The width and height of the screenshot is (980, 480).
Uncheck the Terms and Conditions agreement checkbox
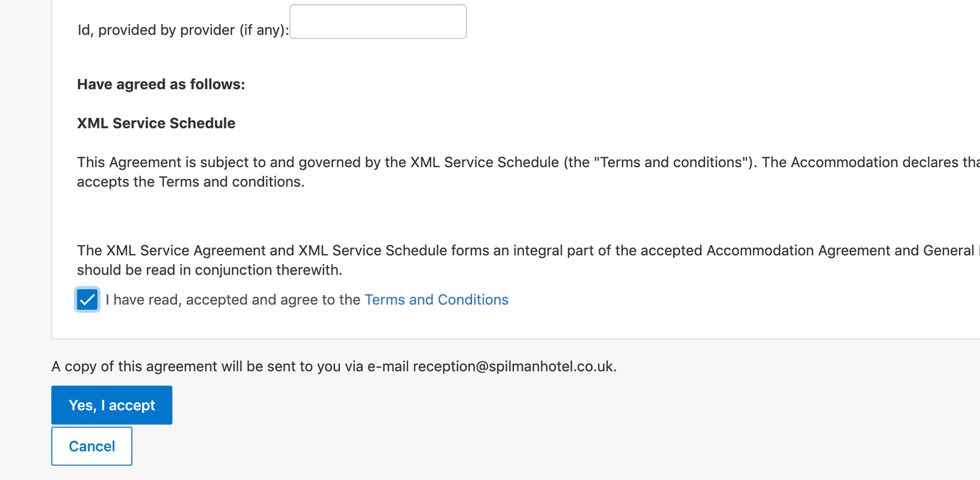click(x=87, y=299)
